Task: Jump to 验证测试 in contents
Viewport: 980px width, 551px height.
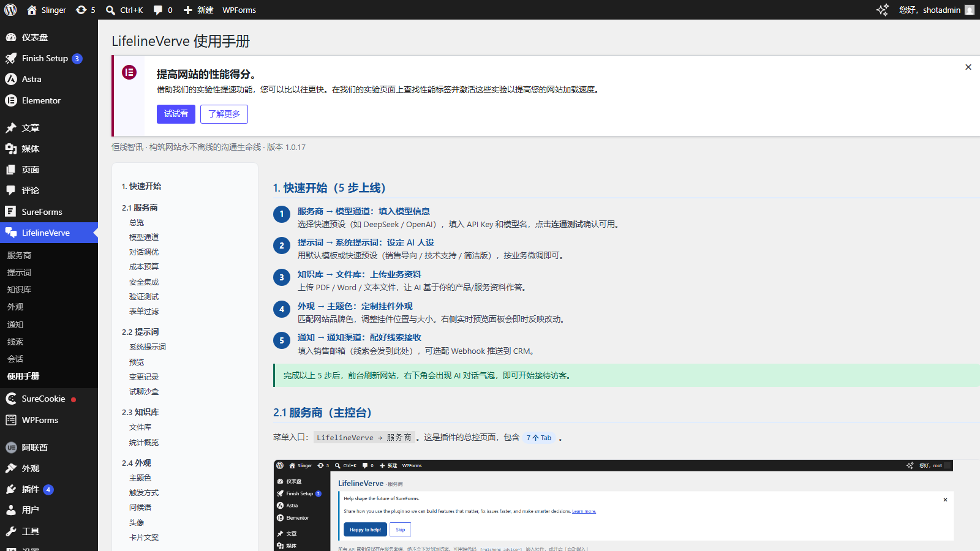Action: [144, 296]
